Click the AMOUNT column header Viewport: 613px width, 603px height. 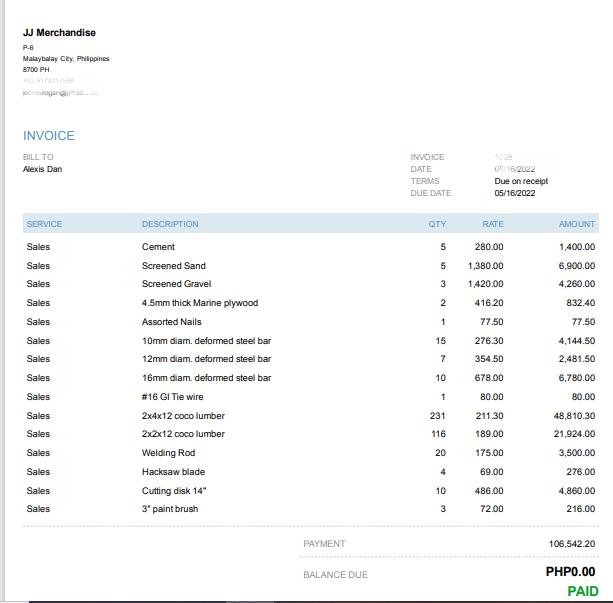tap(577, 224)
